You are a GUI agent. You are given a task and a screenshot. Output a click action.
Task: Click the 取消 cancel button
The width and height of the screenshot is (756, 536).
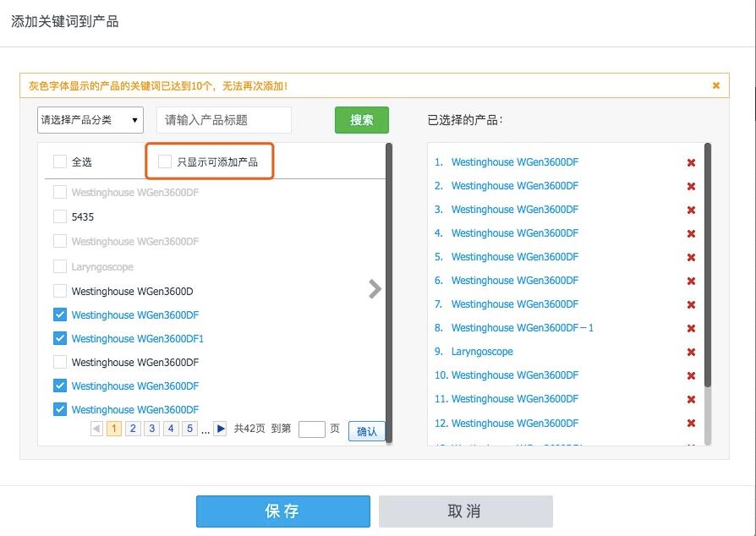coord(465,511)
